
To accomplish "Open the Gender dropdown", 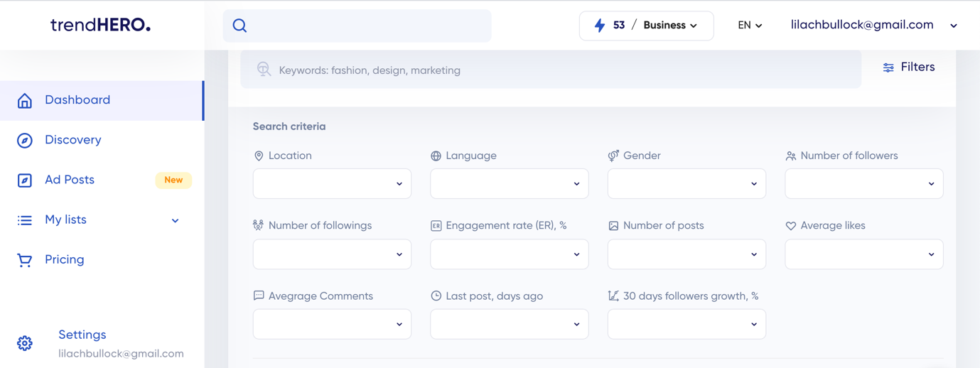I will (686, 183).
